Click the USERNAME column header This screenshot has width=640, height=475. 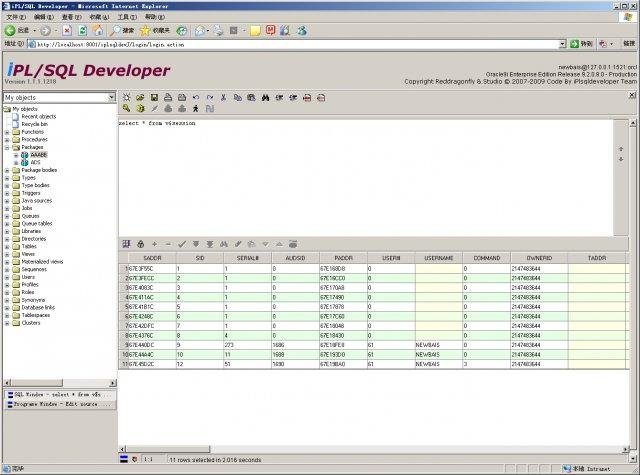(x=439, y=258)
